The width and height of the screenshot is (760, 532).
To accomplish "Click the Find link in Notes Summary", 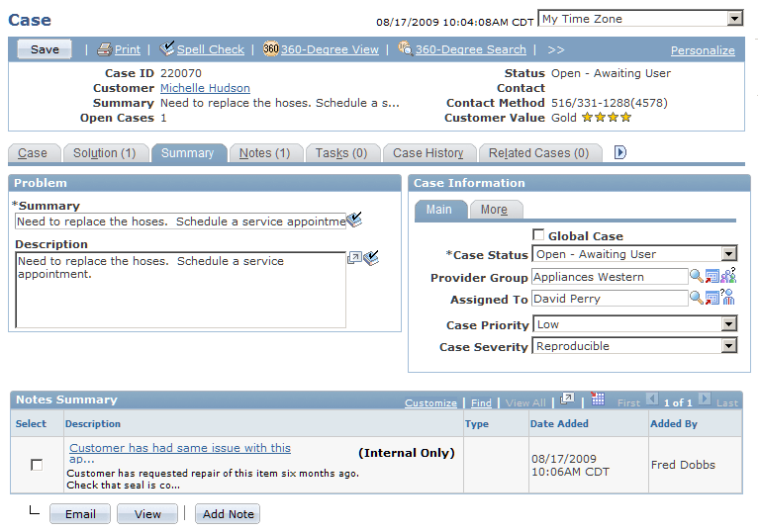I will pyautogui.click(x=481, y=403).
